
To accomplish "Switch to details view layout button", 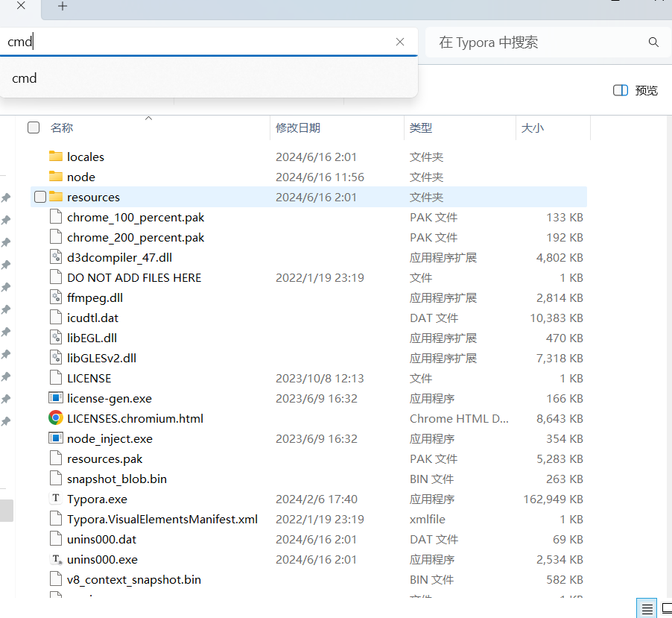I will [x=647, y=608].
